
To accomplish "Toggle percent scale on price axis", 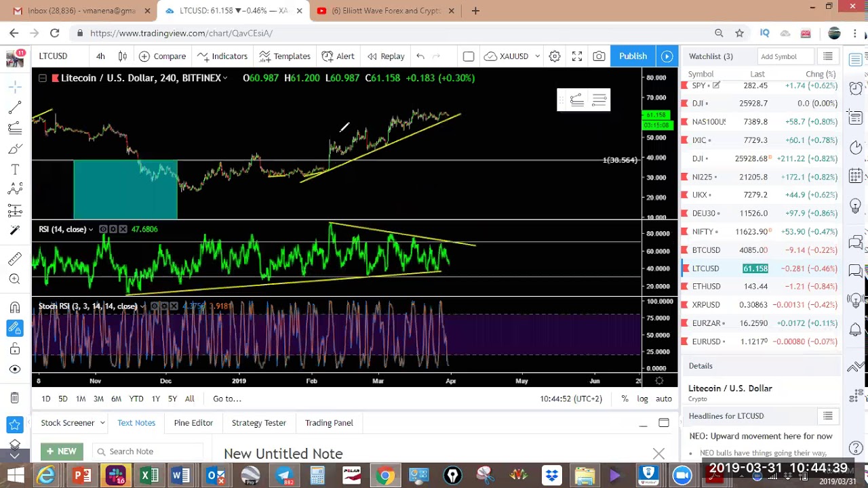I will click(x=625, y=399).
